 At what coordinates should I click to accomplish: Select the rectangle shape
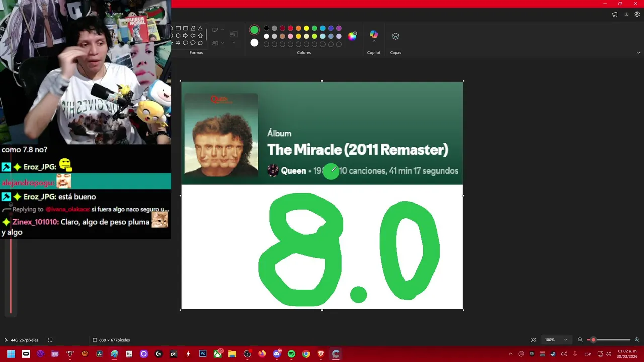click(x=178, y=28)
